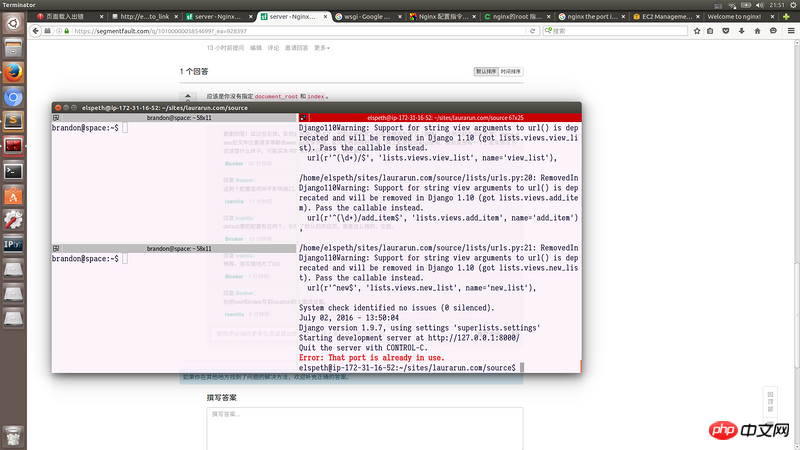Screen dimensions: 800x450
Task: Select '时间排序' answer sorting
Action: (x=511, y=71)
